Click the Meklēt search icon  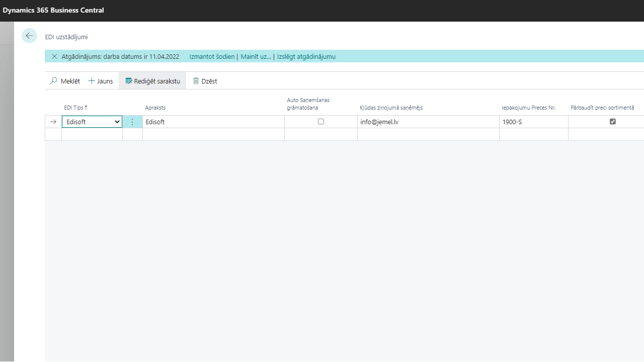(x=54, y=81)
